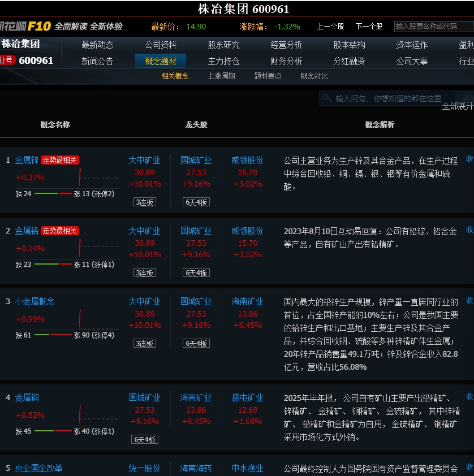Collapse the 金属锌 concept analysis
Image resolution: width=474 pixels, height=476 pixels.
coord(469,159)
